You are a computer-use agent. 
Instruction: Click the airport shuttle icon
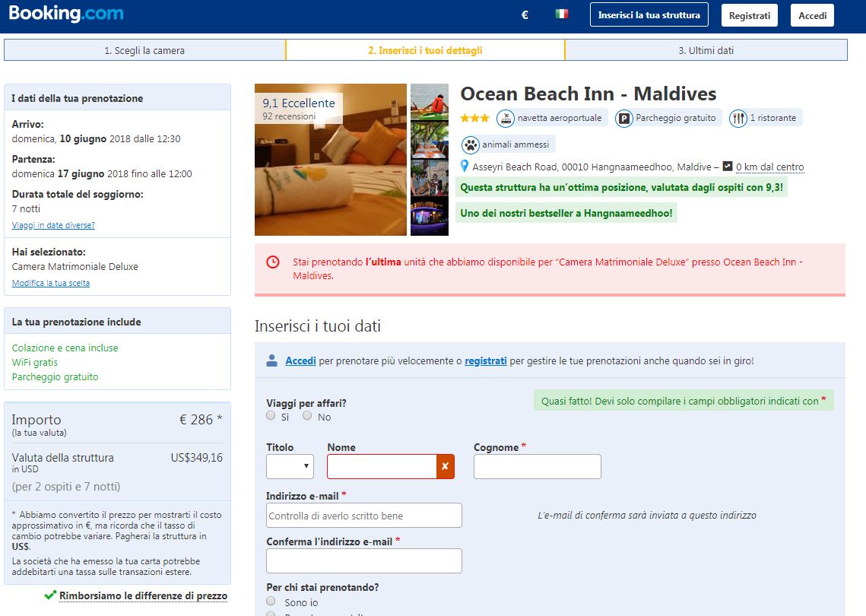pyautogui.click(x=506, y=118)
